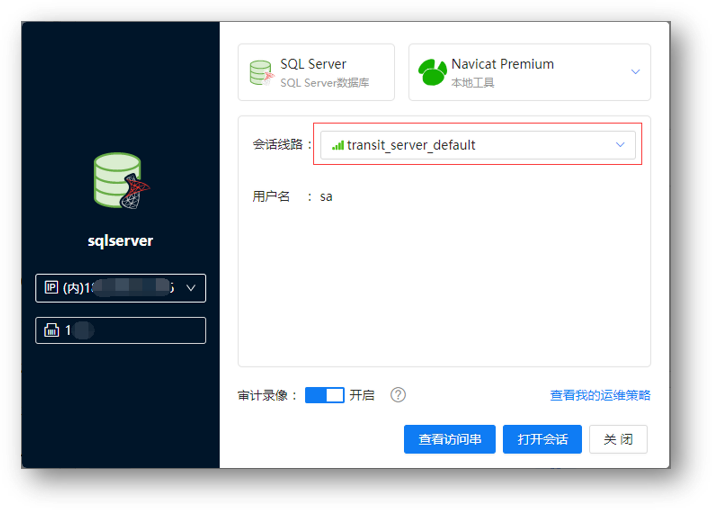Screen dimensions: 712x510
Task: Expand the Navicat Premium tool dropdown
Action: (x=635, y=72)
